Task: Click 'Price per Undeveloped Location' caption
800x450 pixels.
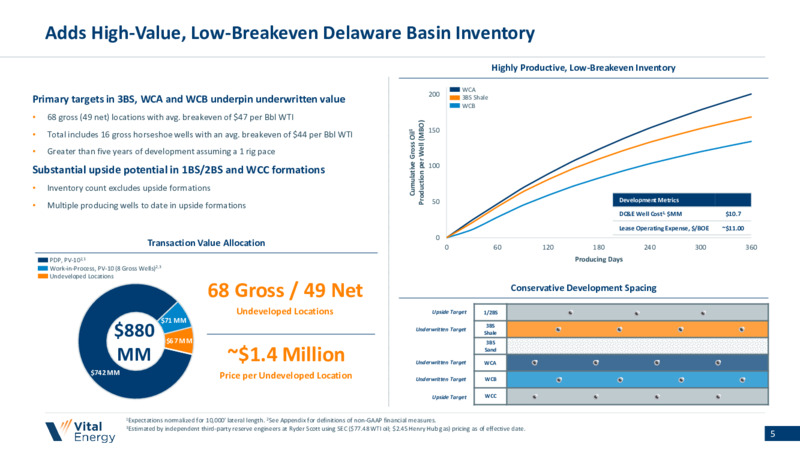Action: point(286,376)
